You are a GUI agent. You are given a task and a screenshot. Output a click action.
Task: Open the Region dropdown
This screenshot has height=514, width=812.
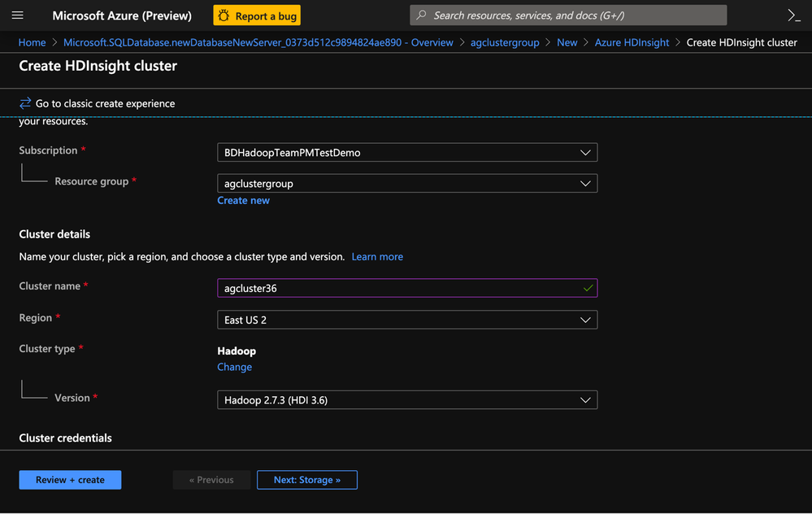[406, 320]
